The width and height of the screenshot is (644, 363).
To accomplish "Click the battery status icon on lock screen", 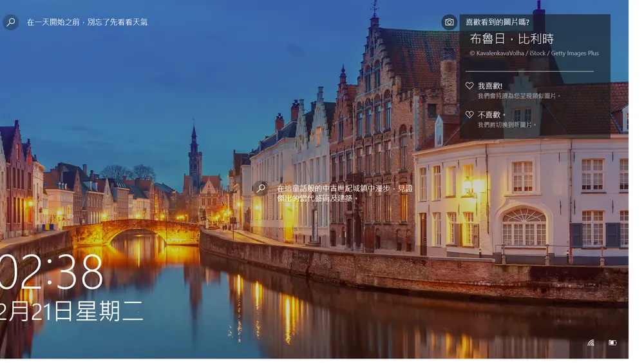I will [612, 342].
